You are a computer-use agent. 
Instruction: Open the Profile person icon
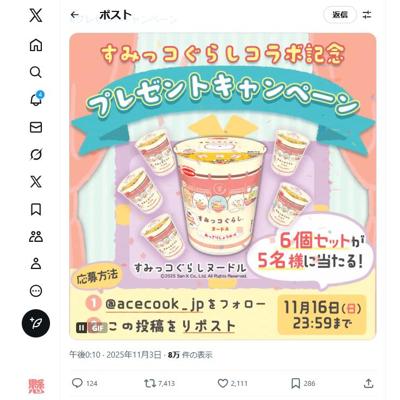[x=36, y=264]
